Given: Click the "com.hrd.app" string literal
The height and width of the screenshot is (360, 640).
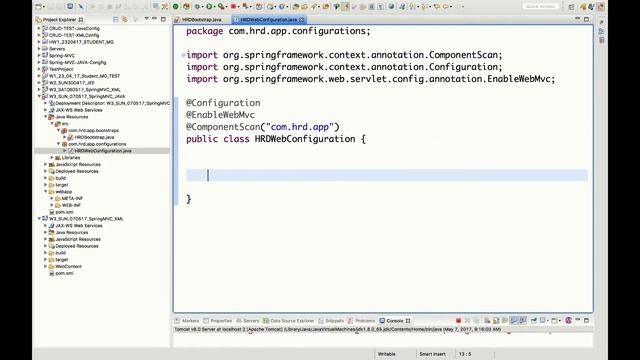Looking at the screenshot, I should click(x=300, y=127).
